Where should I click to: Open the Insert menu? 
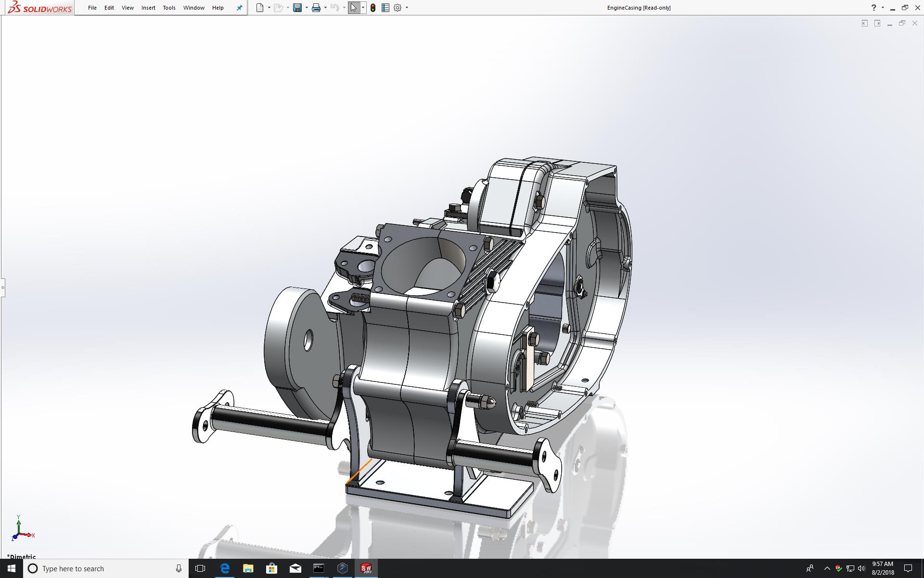point(148,8)
